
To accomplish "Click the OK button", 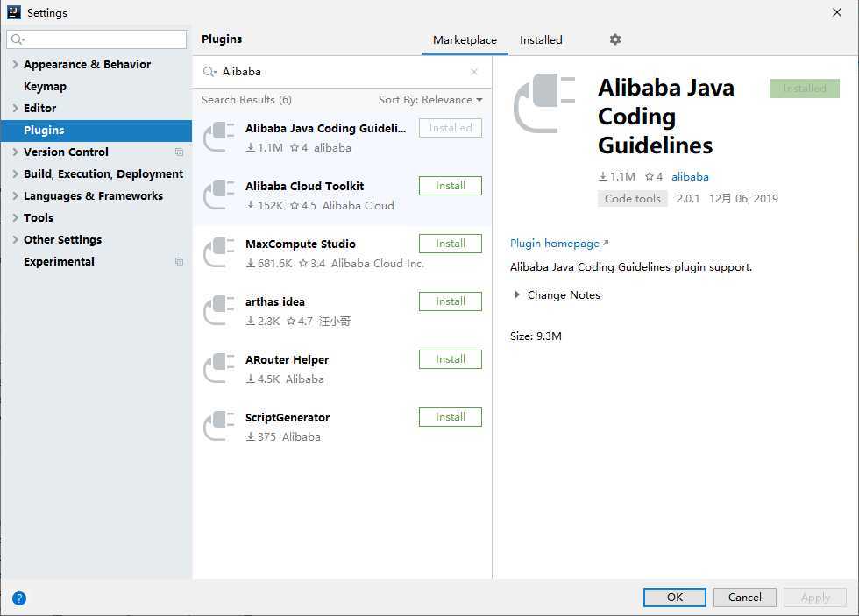I will pyautogui.click(x=674, y=598).
